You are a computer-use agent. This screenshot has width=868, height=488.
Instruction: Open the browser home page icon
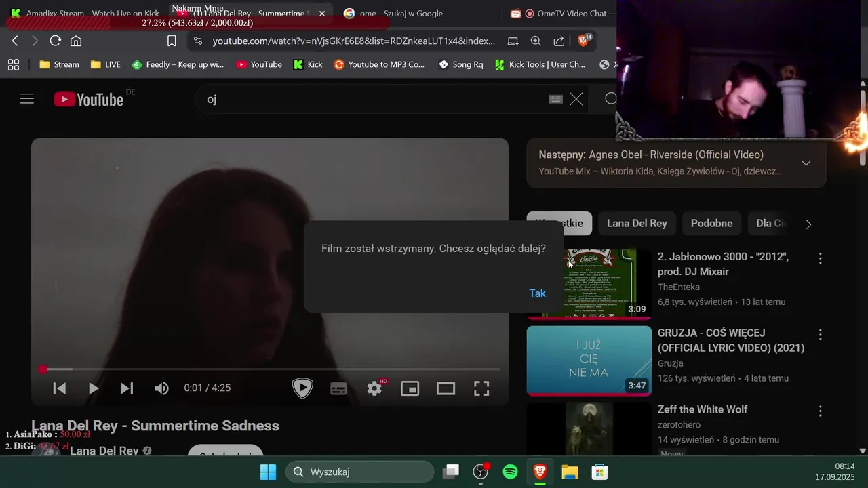coord(76,41)
